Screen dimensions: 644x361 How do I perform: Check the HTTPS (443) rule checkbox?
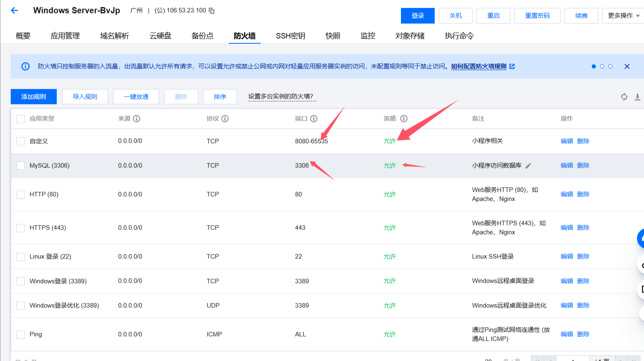point(21,228)
